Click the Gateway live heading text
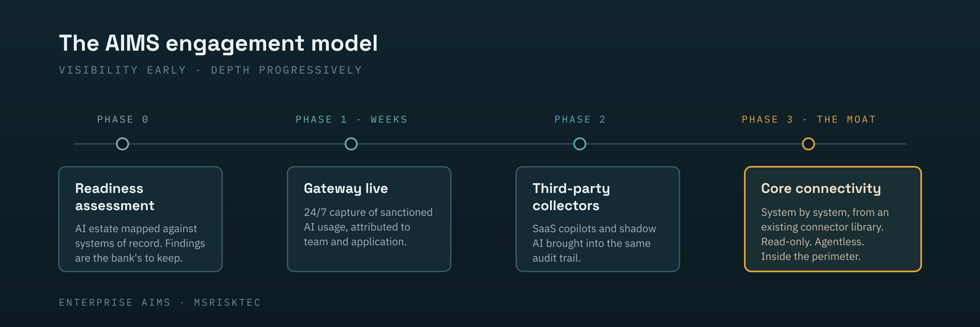Viewport: 980px width, 327px height. click(346, 188)
